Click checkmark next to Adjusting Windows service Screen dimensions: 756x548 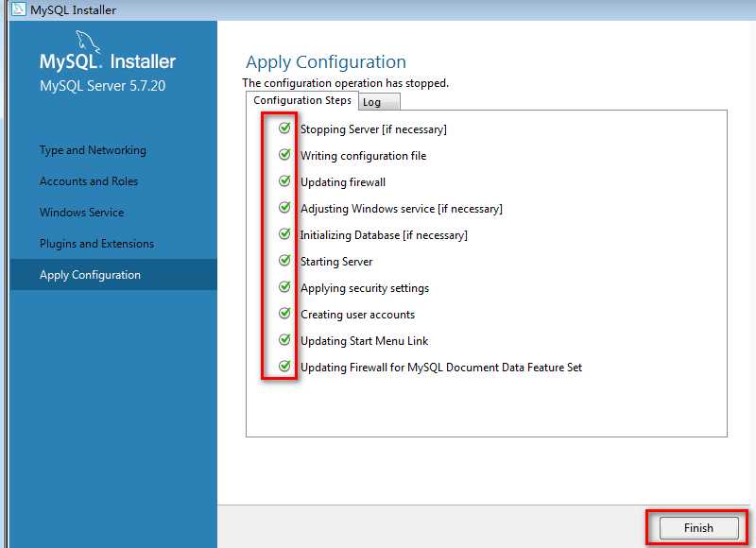(x=284, y=208)
